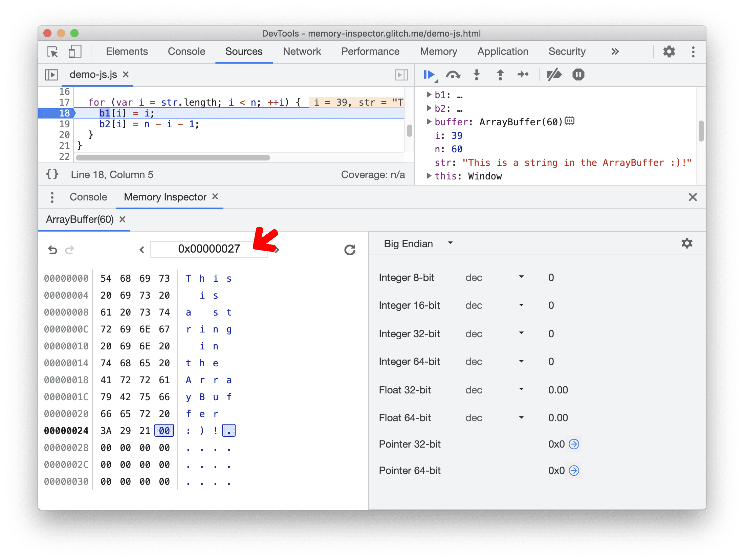The height and width of the screenshot is (560, 744).
Task: Expand the b1 variable in scope panel
Action: (428, 95)
